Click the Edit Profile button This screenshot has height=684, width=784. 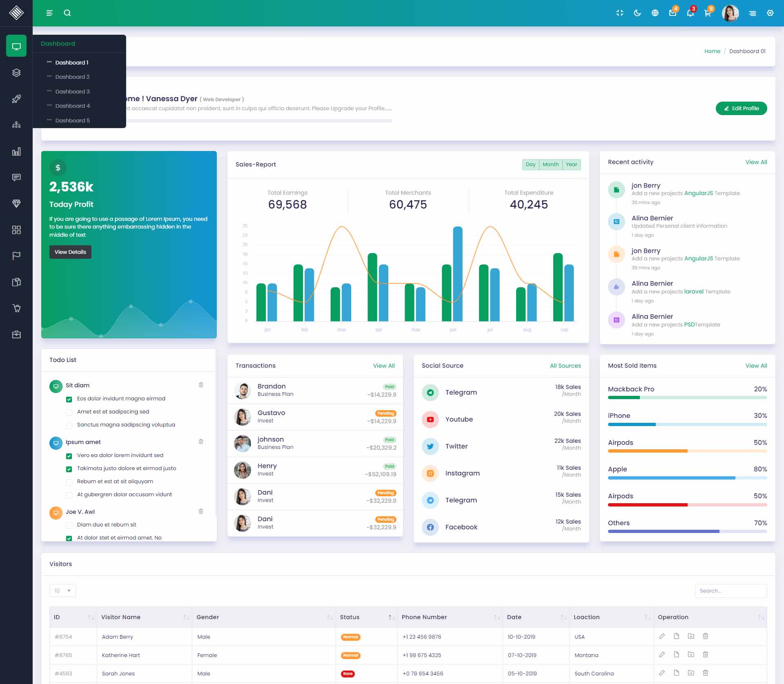coord(741,109)
